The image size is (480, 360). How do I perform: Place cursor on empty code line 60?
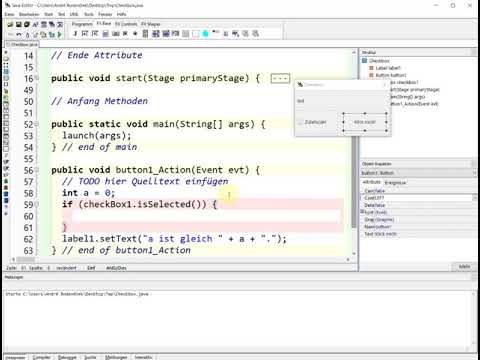(x=206, y=216)
